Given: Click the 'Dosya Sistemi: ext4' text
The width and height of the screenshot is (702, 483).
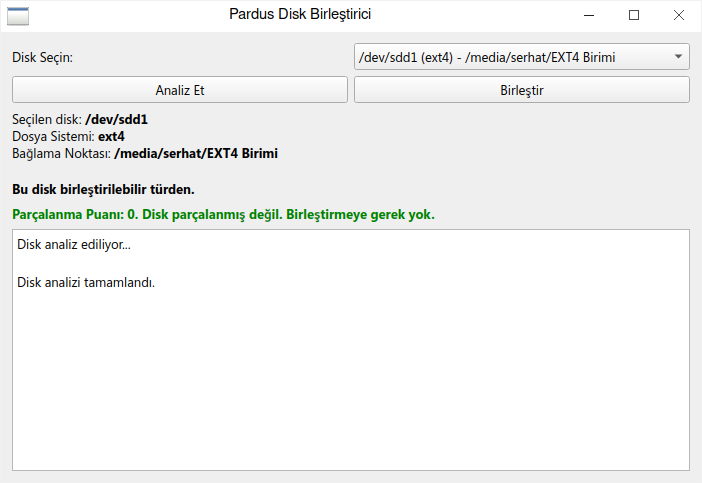Looking at the screenshot, I should coord(68,137).
